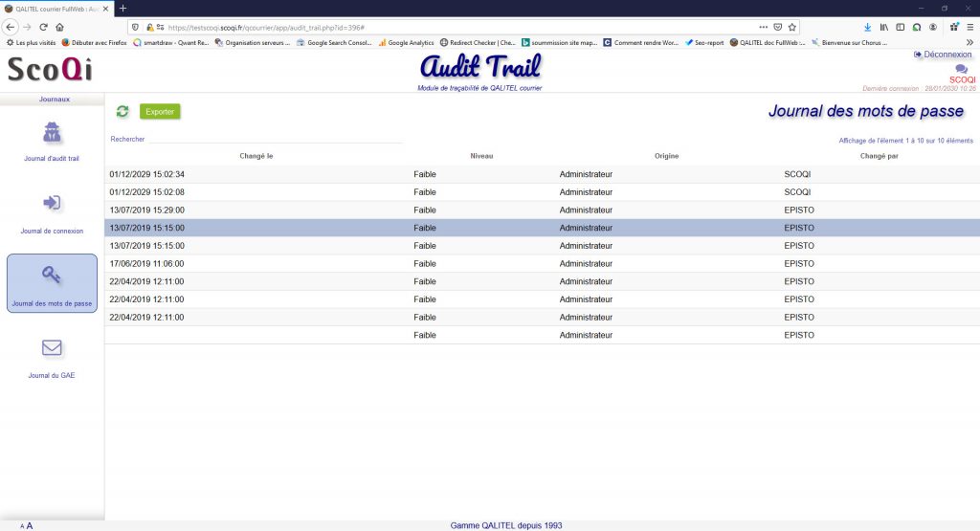This screenshot has width=980, height=531.
Task: Click the Déconnexion link
Action: tap(943, 55)
